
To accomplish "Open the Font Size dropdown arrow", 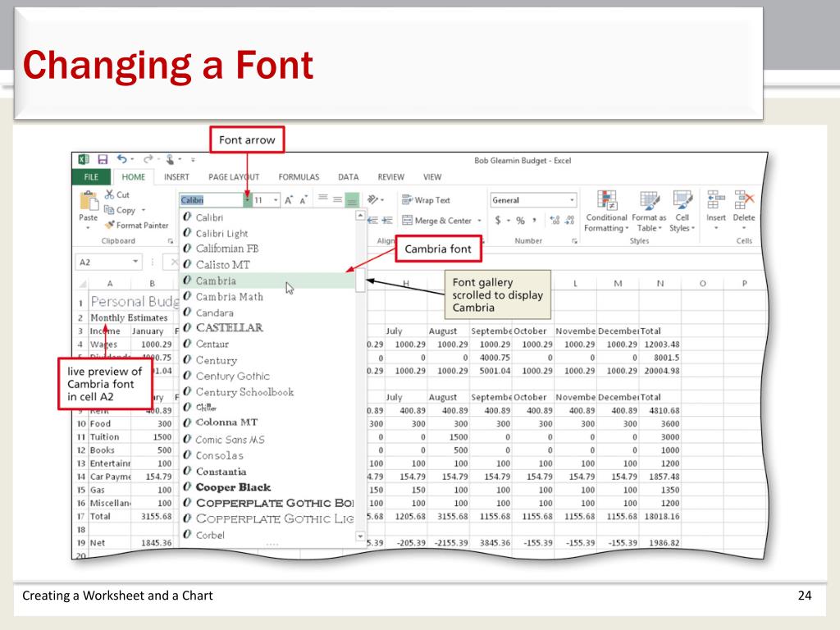I will pyautogui.click(x=276, y=200).
